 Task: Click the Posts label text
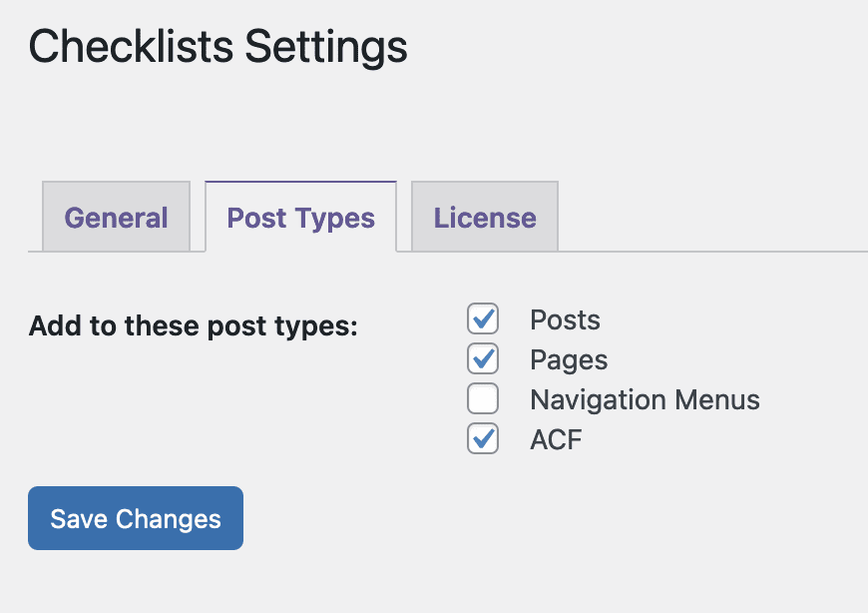tap(564, 319)
